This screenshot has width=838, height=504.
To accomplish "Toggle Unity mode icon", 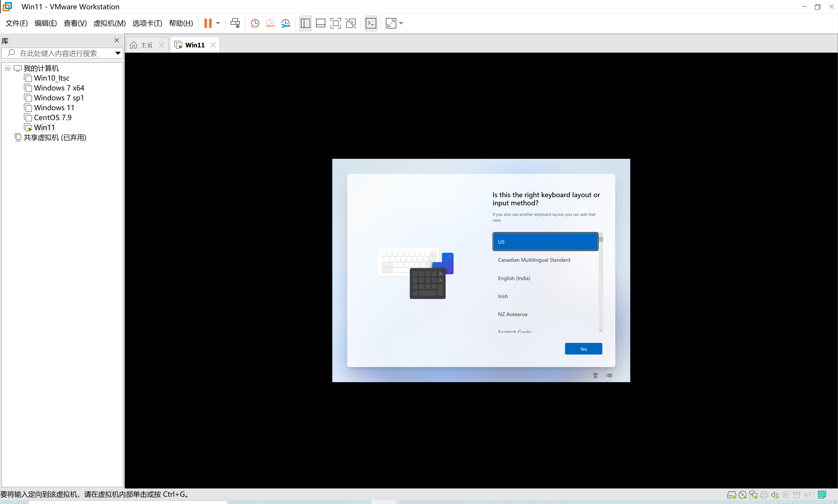I will pos(351,23).
